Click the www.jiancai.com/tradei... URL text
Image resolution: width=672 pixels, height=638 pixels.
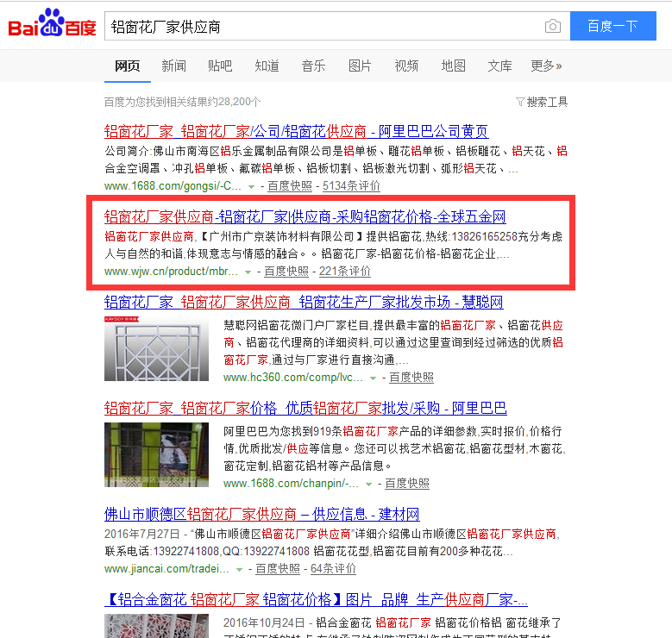point(166,569)
